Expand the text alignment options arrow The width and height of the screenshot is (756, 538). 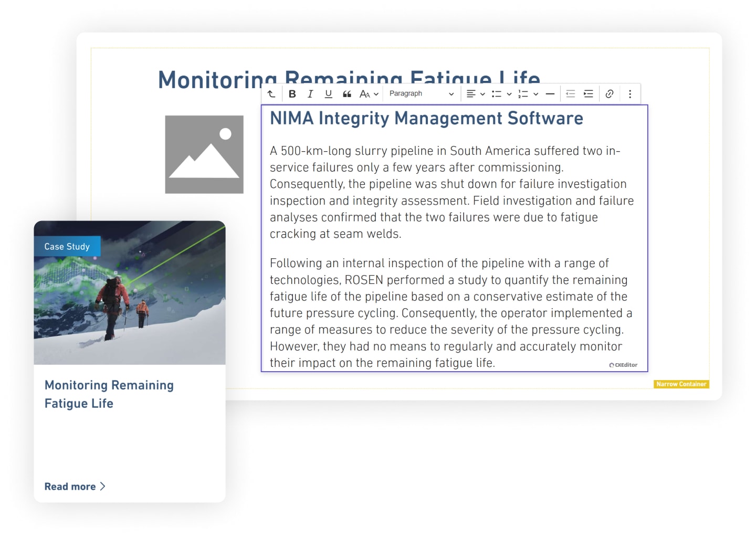click(482, 94)
